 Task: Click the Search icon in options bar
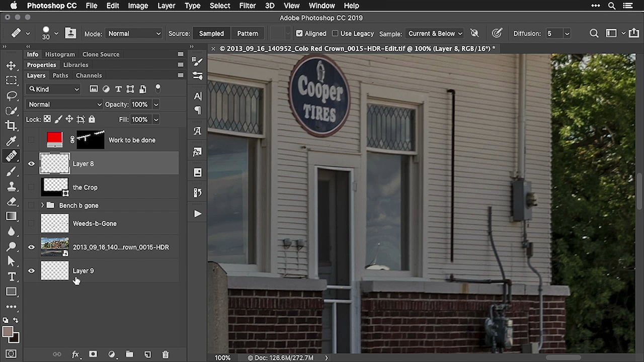click(594, 33)
